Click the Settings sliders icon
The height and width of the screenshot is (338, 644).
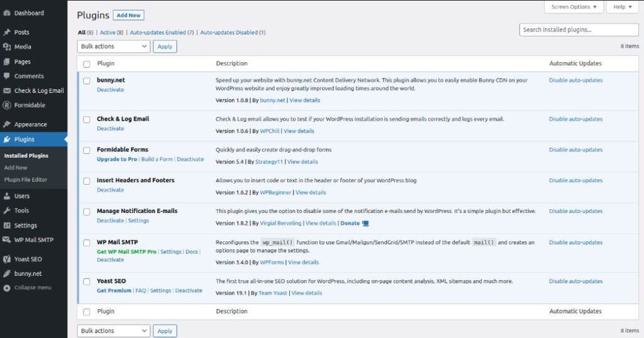pyautogui.click(x=6, y=225)
